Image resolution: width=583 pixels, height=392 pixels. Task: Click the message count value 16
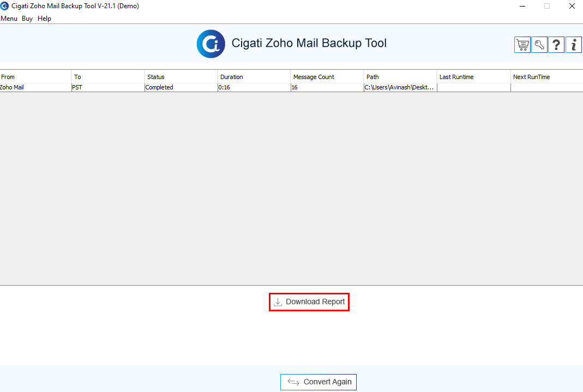coord(327,87)
